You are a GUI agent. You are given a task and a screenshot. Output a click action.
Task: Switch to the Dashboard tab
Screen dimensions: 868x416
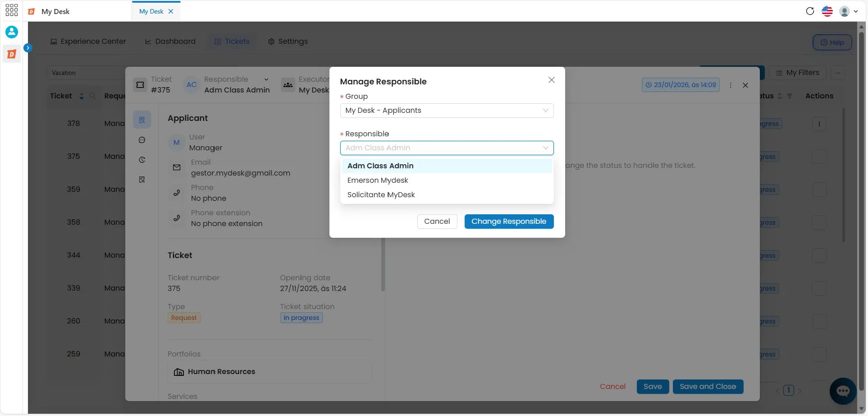(170, 42)
